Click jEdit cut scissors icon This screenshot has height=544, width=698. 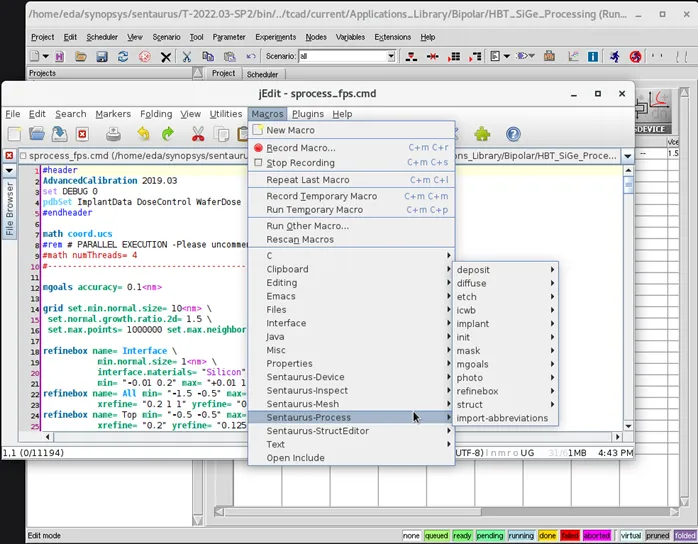tap(198, 134)
